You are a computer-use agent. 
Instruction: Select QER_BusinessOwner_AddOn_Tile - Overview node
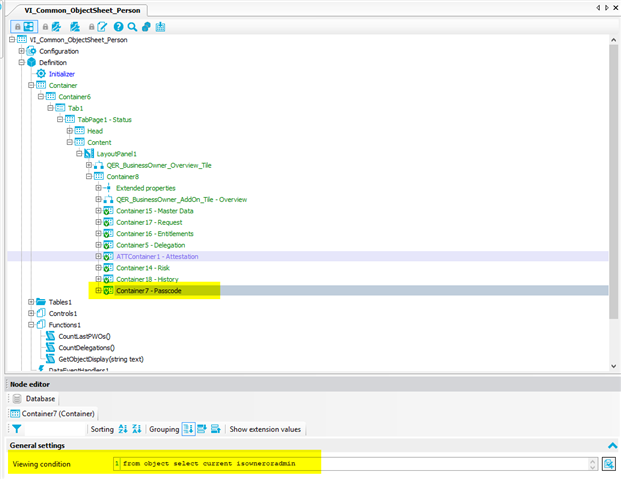point(181,199)
